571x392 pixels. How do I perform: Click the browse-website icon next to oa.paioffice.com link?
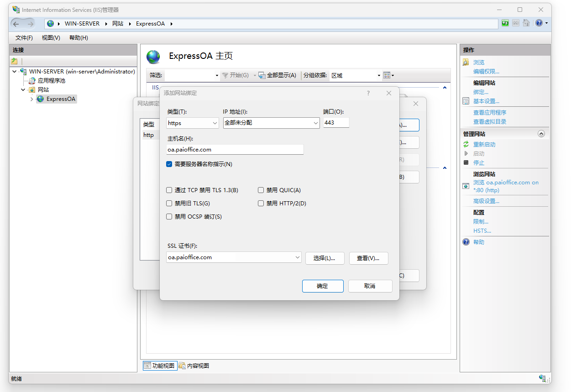(x=466, y=186)
